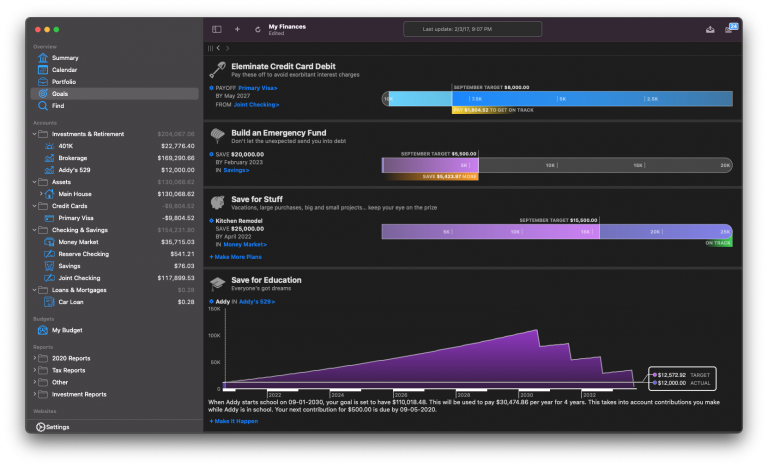Select the Money Market account
768x467 pixels.
pos(114,242)
